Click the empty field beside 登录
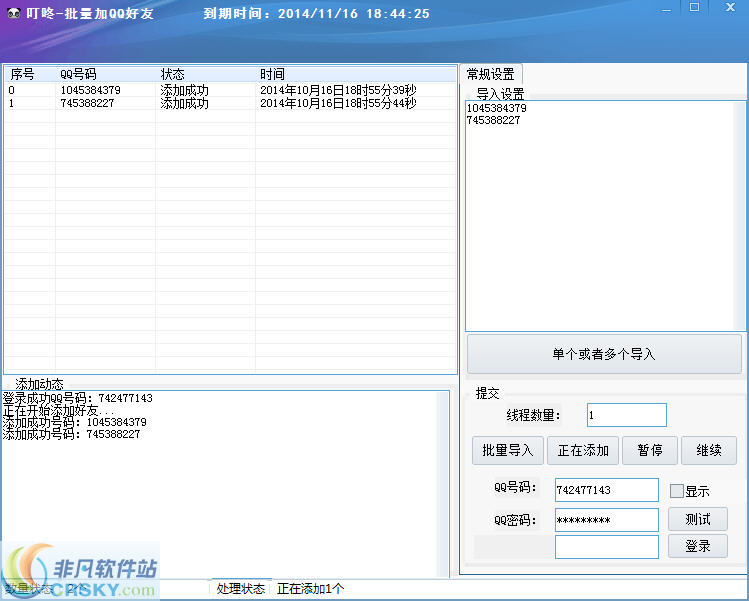Viewport: 749px width, 601px height. (x=607, y=547)
